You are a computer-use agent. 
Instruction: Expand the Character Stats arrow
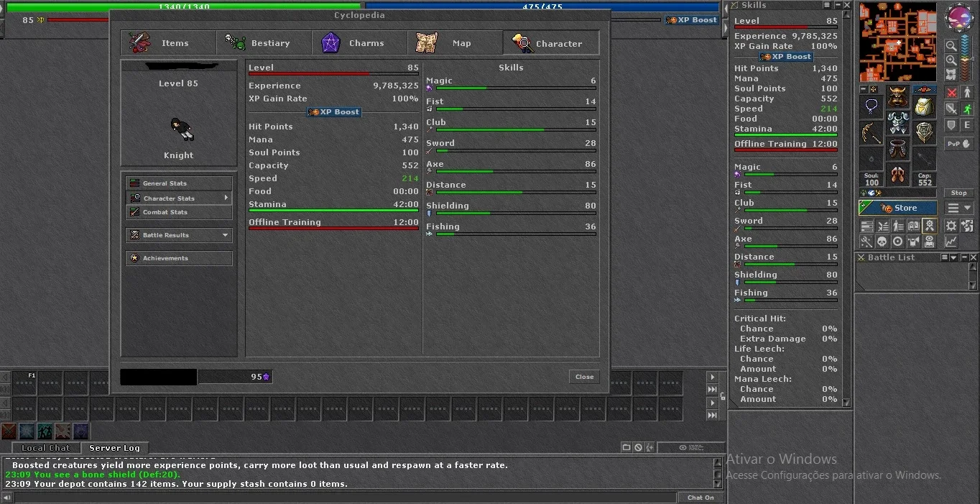tap(226, 198)
